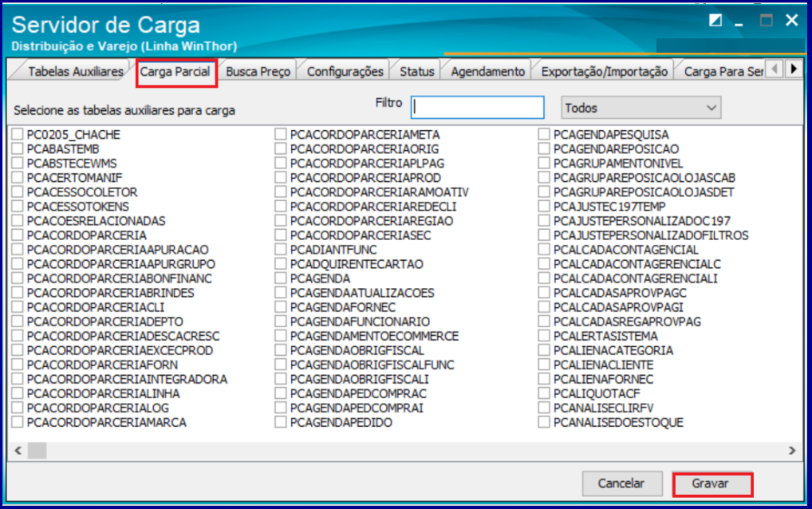The image size is (812, 509).
Task: Click the Cancelar button
Action: pyautogui.click(x=621, y=483)
